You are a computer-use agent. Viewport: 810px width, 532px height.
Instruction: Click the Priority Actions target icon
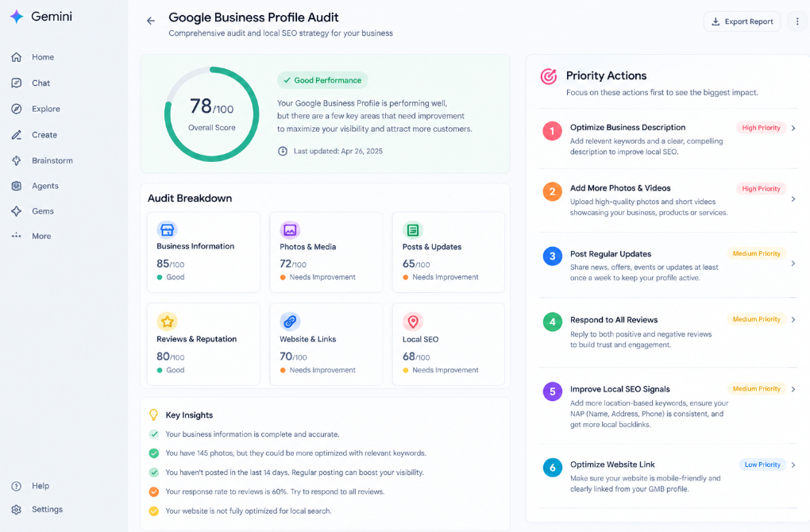point(549,76)
